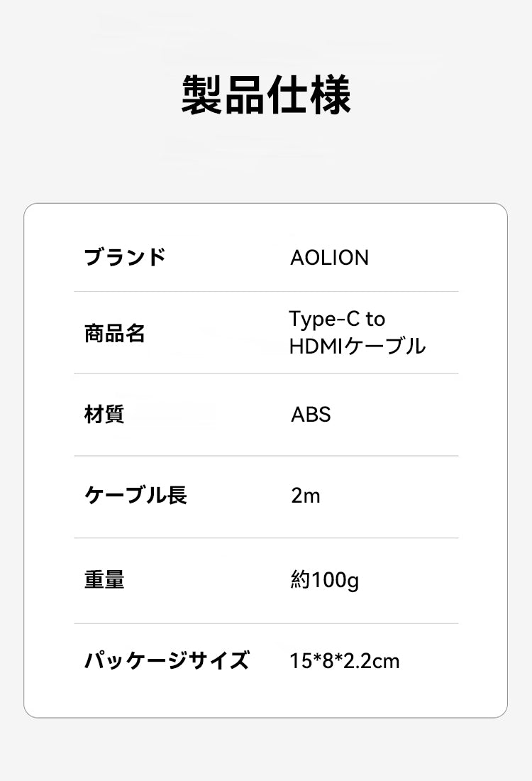Image resolution: width=532 pixels, height=781 pixels.
Task: Click the パッケージサイズ row label
Action: click(x=167, y=661)
